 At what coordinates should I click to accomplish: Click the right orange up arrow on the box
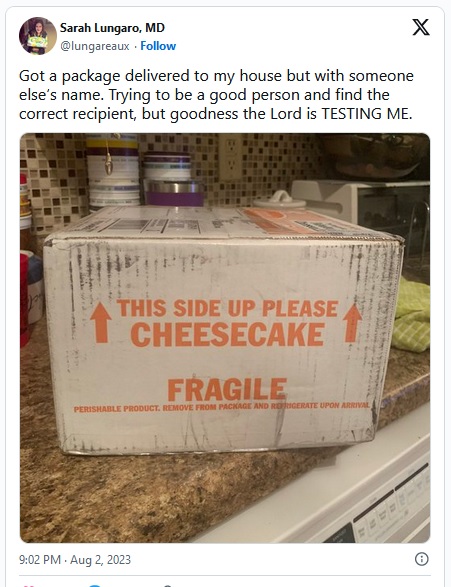pos(352,323)
